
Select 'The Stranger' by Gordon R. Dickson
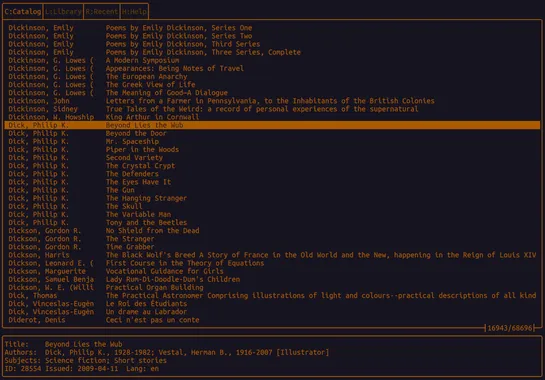[x=272, y=239]
